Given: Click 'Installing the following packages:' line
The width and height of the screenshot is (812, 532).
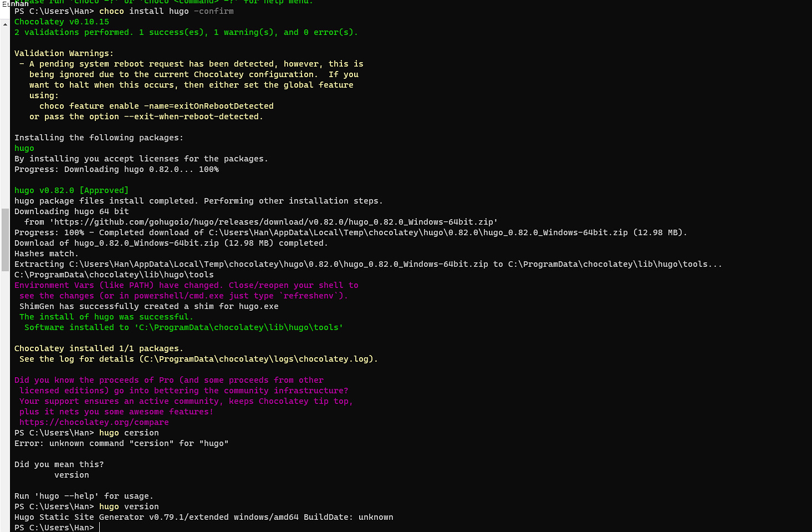Looking at the screenshot, I should point(99,138).
